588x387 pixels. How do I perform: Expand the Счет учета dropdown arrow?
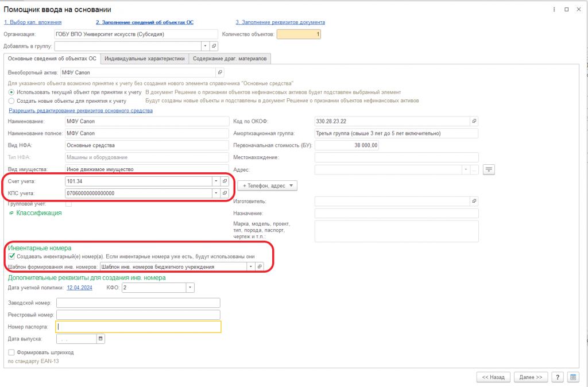click(x=216, y=181)
